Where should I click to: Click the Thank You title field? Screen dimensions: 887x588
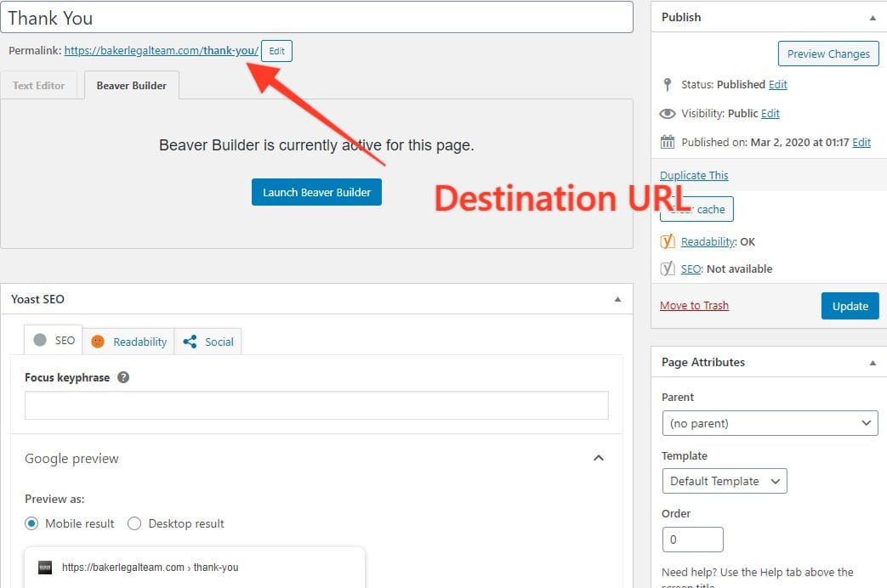click(316, 18)
